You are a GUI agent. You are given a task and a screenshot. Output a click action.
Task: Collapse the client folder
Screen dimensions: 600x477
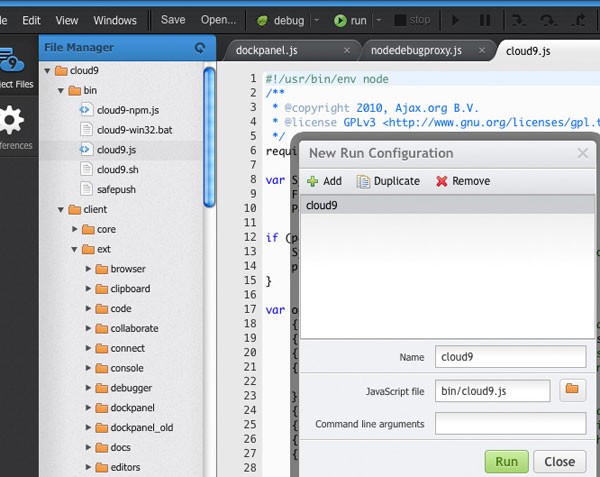(x=61, y=210)
